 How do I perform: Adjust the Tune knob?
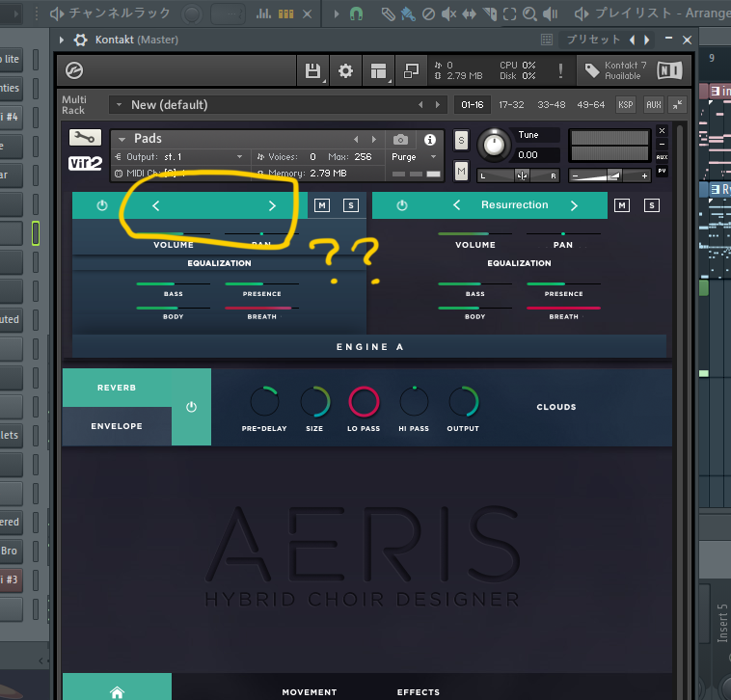point(494,145)
